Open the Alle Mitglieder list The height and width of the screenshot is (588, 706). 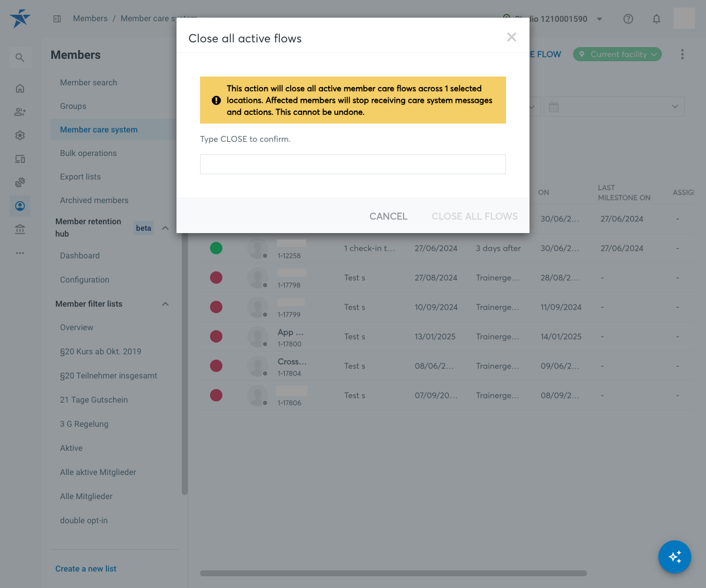coord(86,496)
